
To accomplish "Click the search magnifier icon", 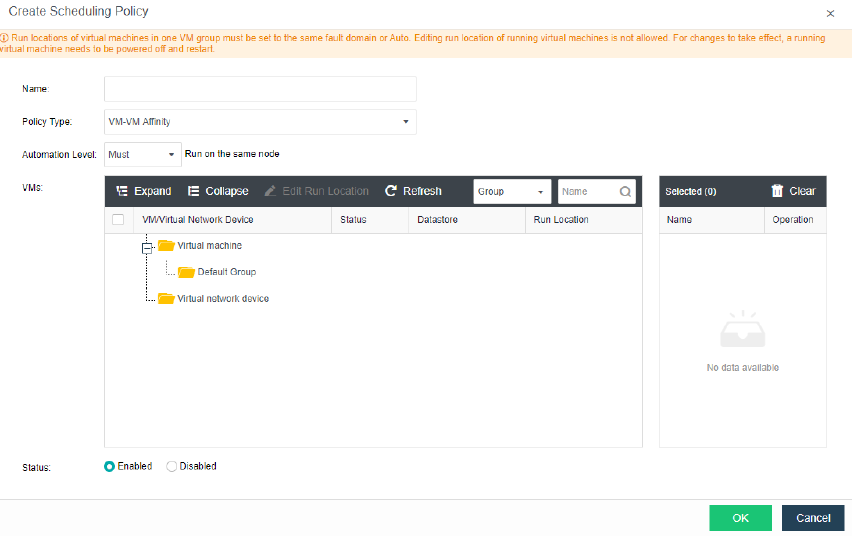I will point(625,192).
